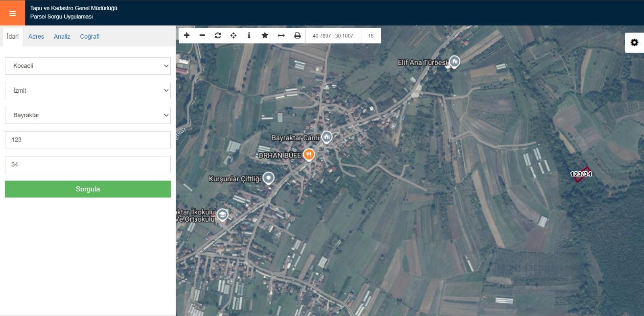This screenshot has width=644, height=316.
Task: Click the Bayraktar Cami map marker
Action: click(326, 137)
